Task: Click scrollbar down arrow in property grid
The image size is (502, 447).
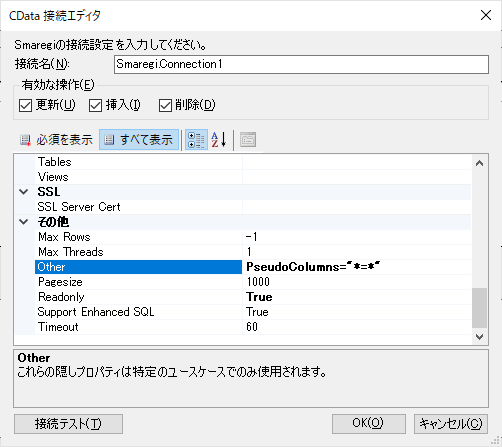Action: pos(479,337)
